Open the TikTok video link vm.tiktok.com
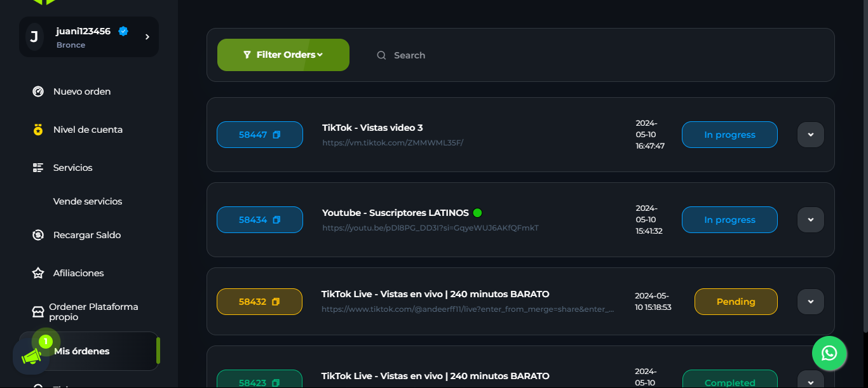This screenshot has height=388, width=868. (x=393, y=143)
